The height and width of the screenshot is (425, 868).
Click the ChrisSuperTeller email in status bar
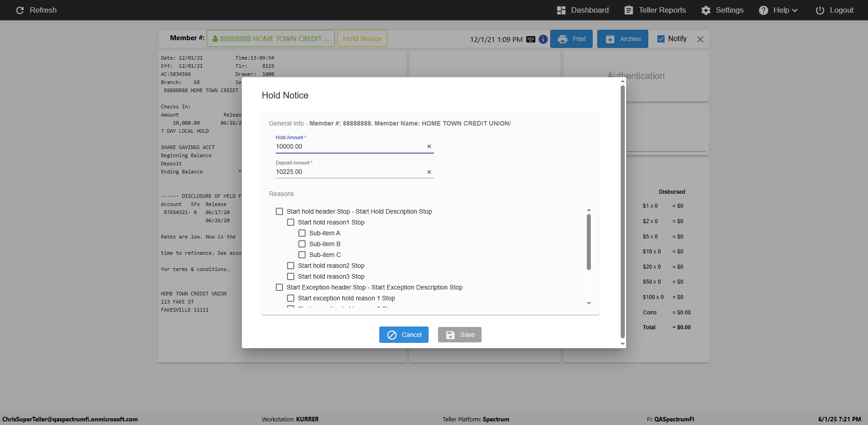[70, 419]
